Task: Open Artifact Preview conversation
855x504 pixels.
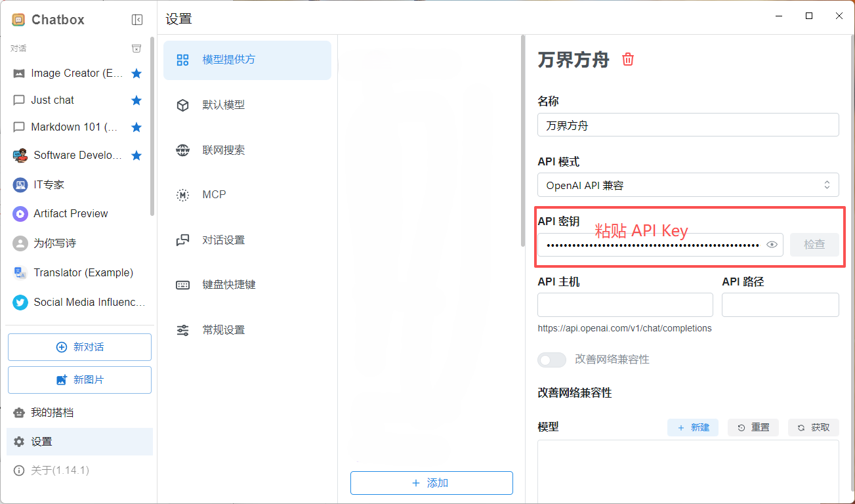Action: point(71,213)
